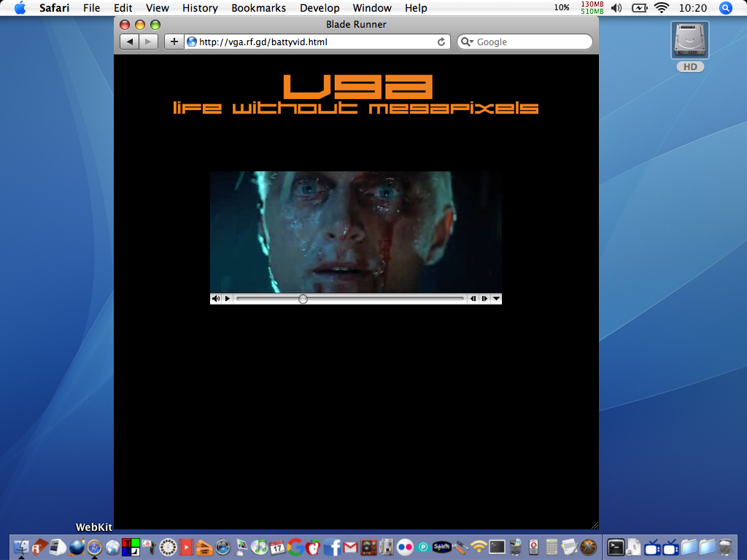Minimize the Blade Runner Safari window
Screen dimensions: 747x560
140,25
